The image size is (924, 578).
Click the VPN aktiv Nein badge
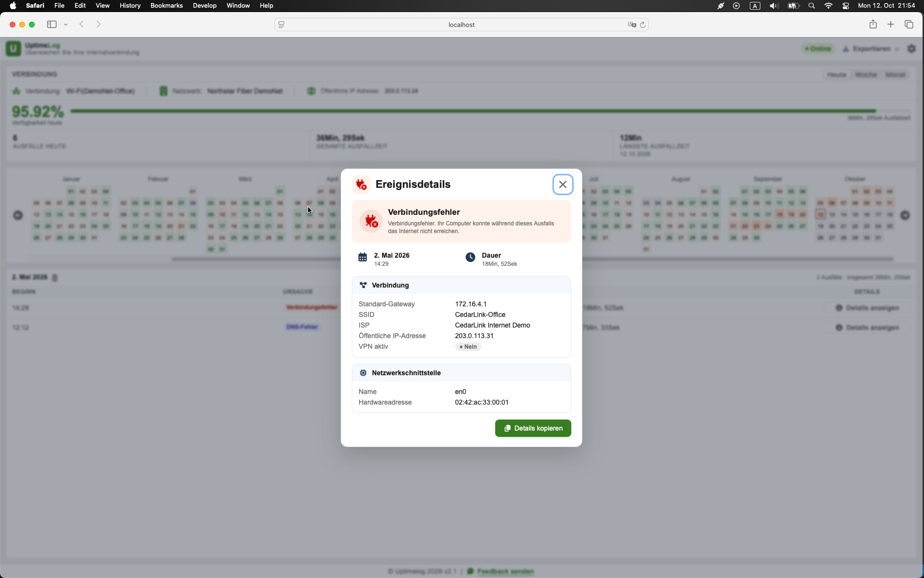click(x=468, y=347)
